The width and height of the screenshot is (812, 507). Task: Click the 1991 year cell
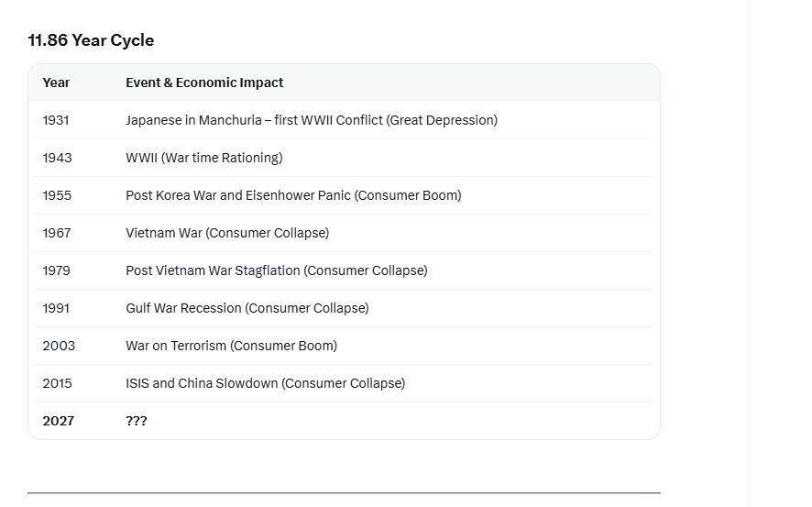[x=56, y=308]
